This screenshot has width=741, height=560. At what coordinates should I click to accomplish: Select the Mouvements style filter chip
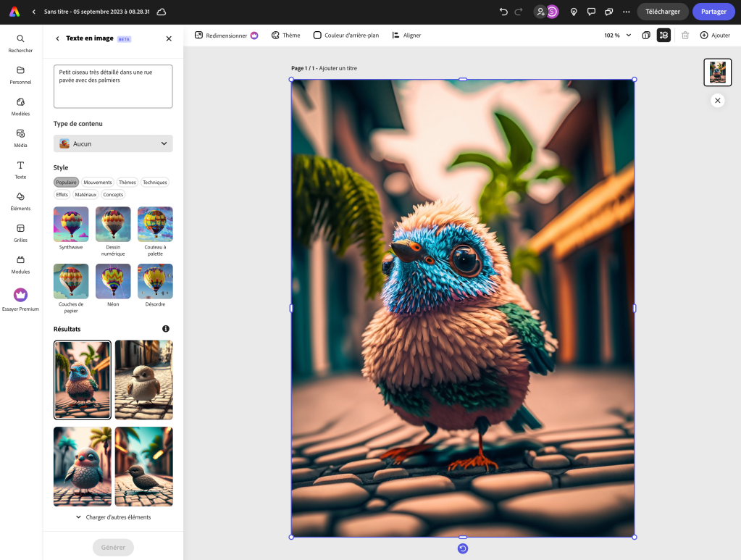click(x=98, y=183)
